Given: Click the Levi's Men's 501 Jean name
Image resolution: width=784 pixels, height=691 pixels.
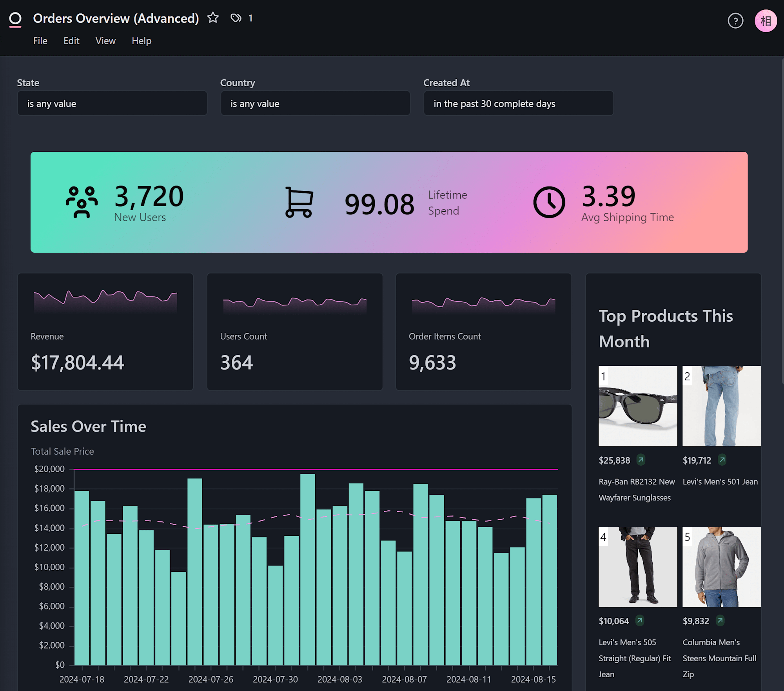Looking at the screenshot, I should tap(720, 482).
